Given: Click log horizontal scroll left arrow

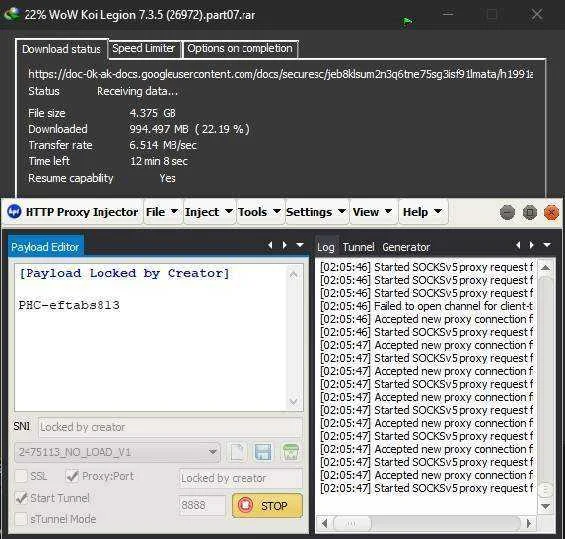Looking at the screenshot, I should pos(324,523).
